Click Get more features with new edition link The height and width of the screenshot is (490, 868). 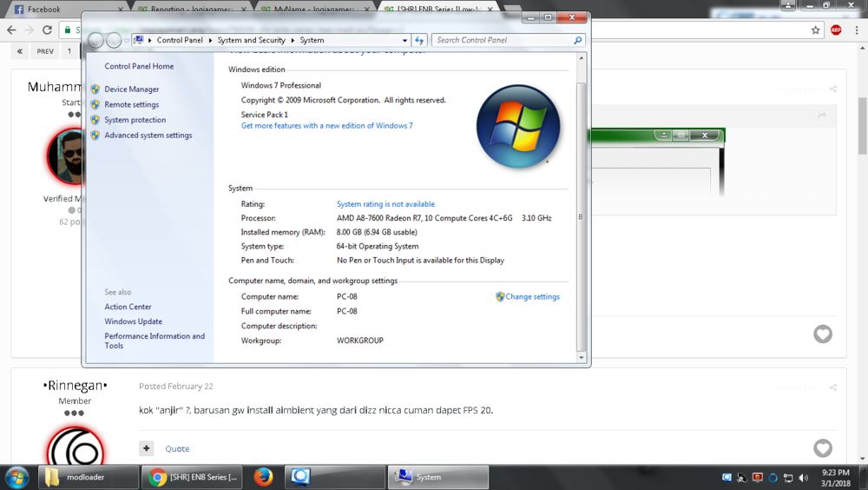coord(326,126)
